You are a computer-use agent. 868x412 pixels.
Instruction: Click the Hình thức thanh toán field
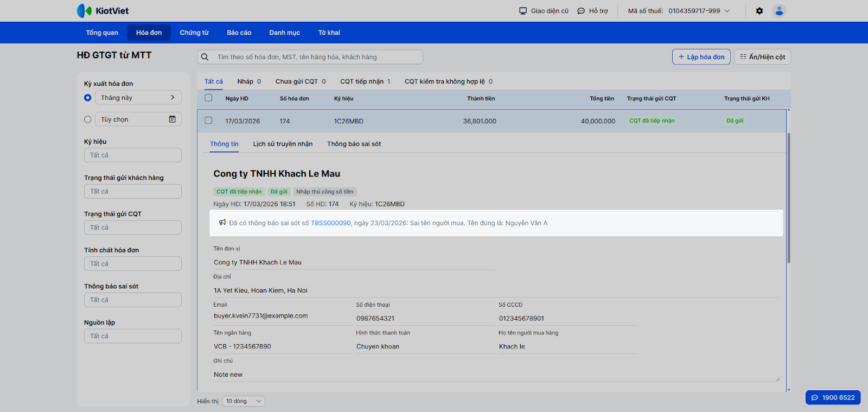click(425, 346)
